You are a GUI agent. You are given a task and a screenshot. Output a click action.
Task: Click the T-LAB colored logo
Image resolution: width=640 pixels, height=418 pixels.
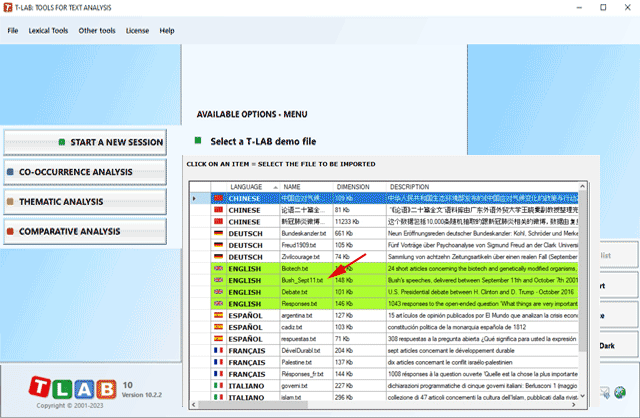coord(73,387)
